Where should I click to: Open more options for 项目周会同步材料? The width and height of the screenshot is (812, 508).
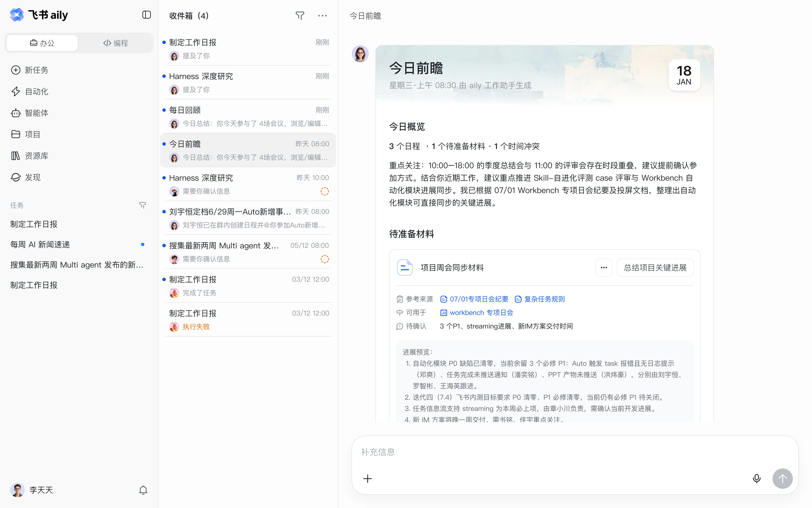pyautogui.click(x=604, y=267)
